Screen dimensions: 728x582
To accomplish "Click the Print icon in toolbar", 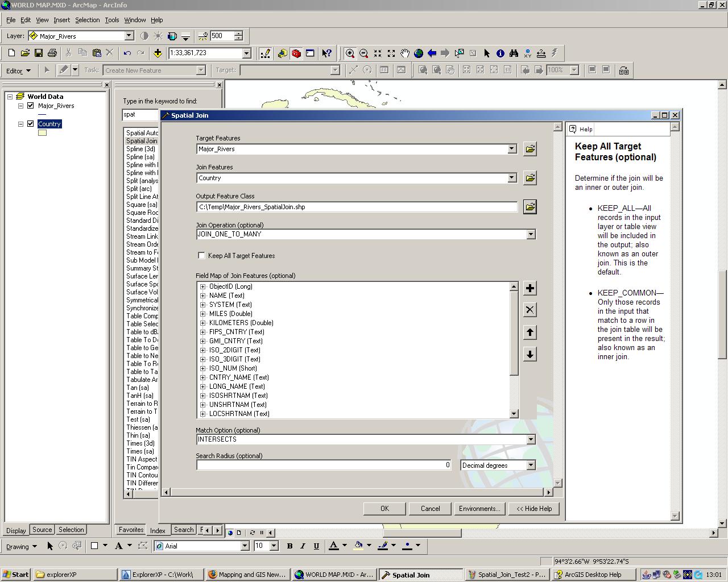I will tap(52, 53).
